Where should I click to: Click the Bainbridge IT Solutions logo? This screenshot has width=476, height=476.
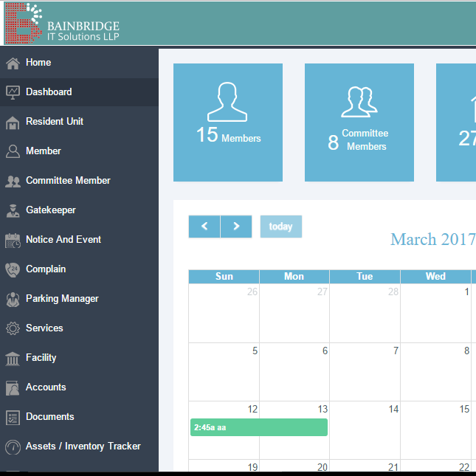pos(63,23)
